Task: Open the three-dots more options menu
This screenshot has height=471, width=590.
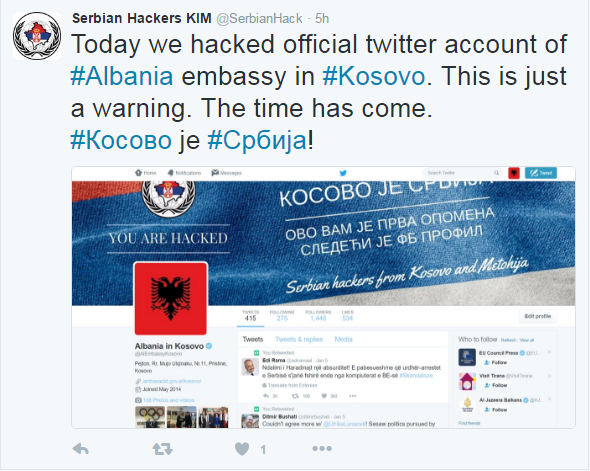Action: click(322, 448)
